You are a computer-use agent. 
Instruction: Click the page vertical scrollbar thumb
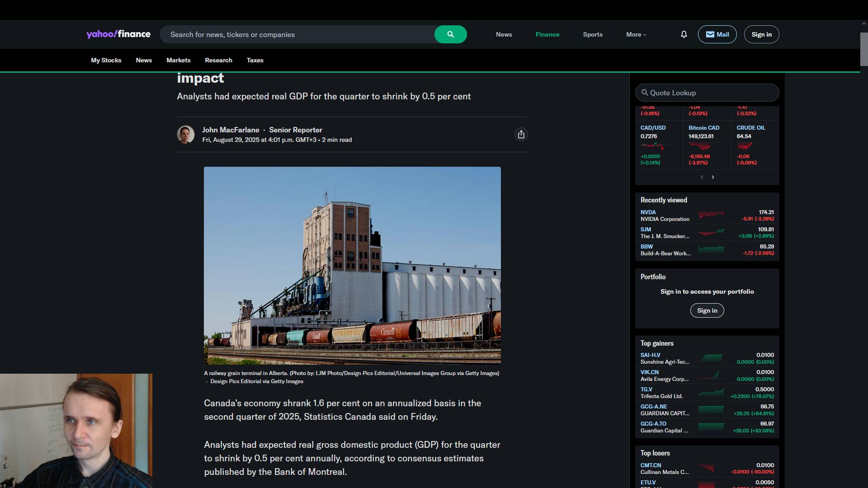tap(864, 49)
